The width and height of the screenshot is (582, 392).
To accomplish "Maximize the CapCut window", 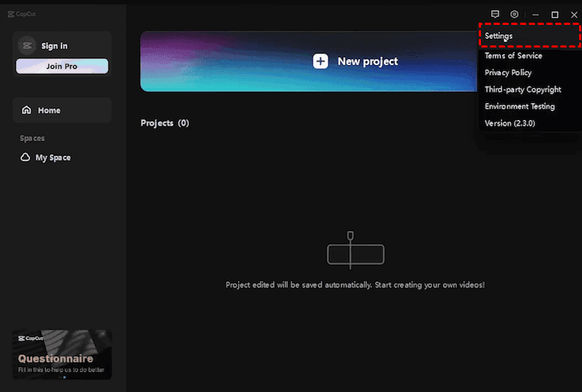I will click(x=555, y=15).
